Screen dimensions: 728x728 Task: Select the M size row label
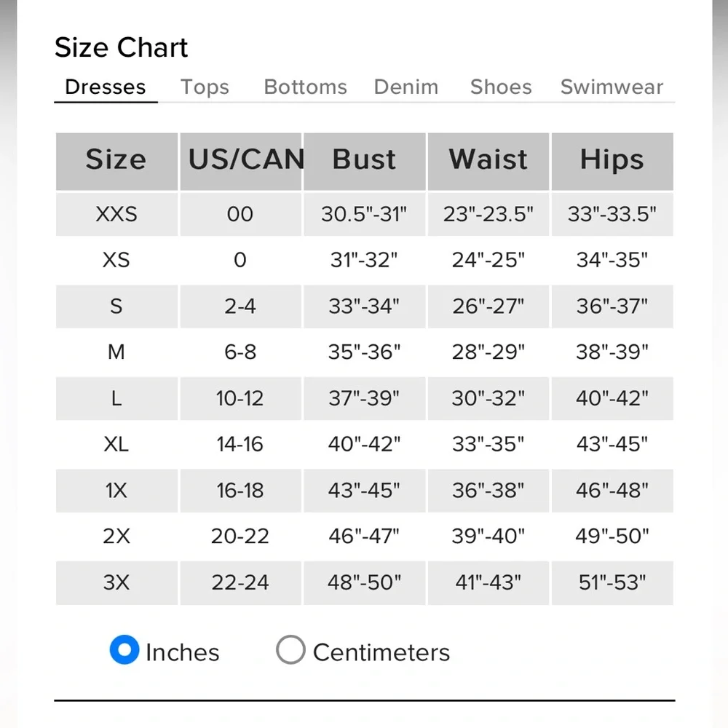click(x=116, y=352)
